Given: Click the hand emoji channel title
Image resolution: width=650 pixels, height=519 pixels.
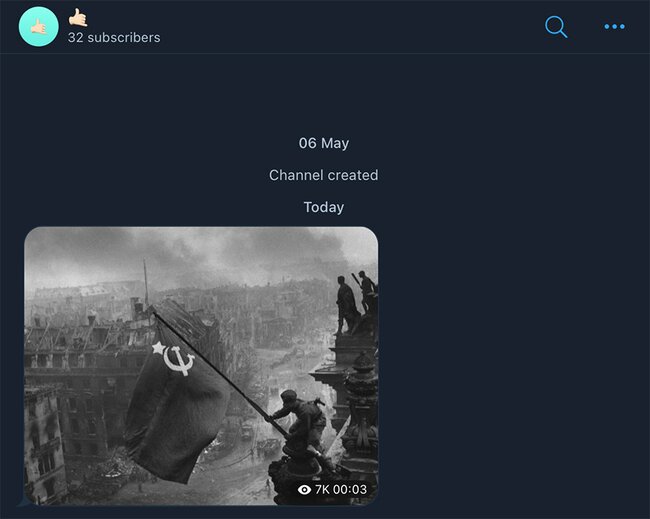Looking at the screenshot, I should pos(78,17).
